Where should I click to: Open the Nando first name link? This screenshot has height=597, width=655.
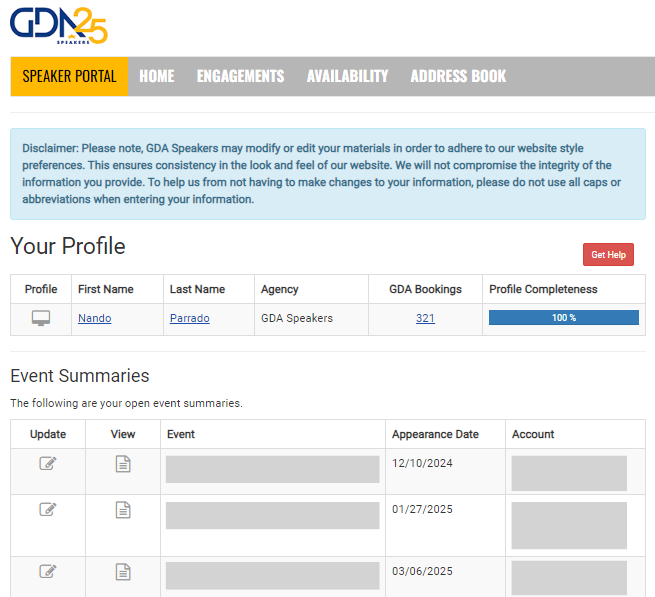point(95,318)
